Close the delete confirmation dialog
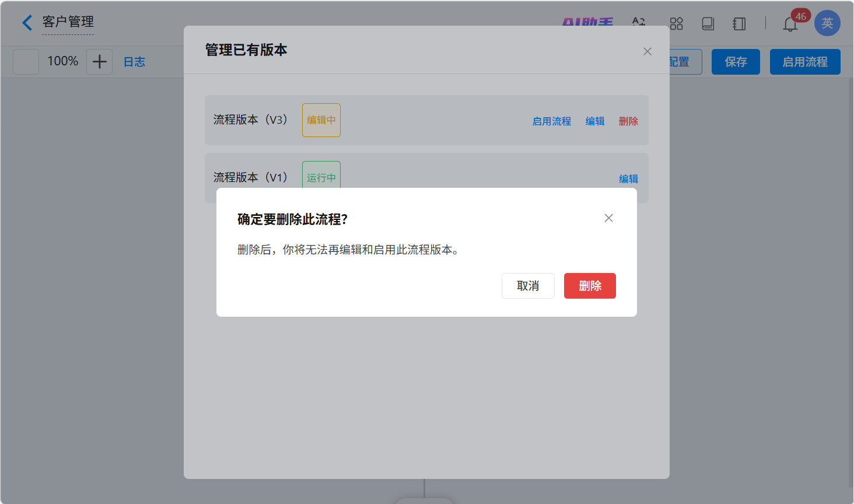 tap(608, 218)
